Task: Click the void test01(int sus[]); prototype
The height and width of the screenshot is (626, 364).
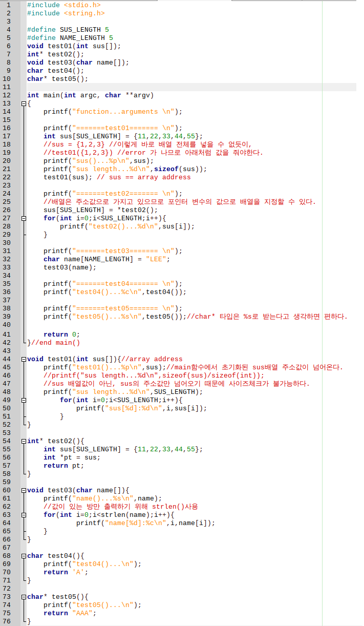Action: (74, 46)
